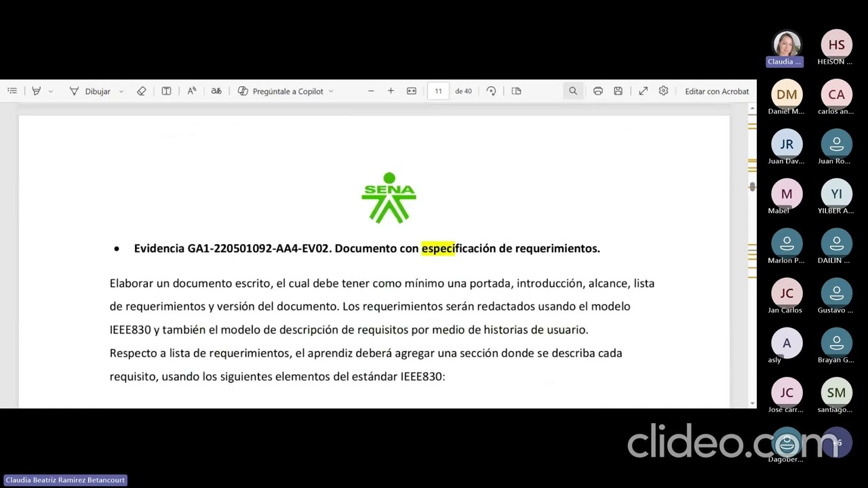
Task: Select the JR Juan Dav participant avatar
Action: click(x=787, y=144)
